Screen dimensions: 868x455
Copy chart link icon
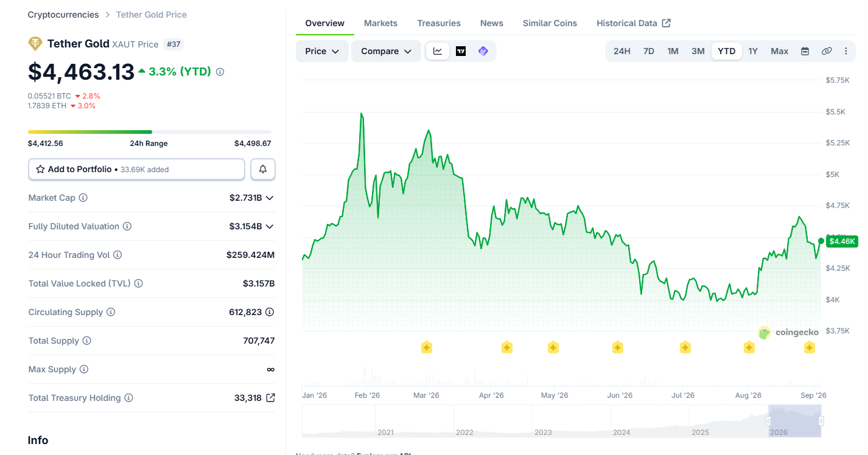[x=827, y=51]
